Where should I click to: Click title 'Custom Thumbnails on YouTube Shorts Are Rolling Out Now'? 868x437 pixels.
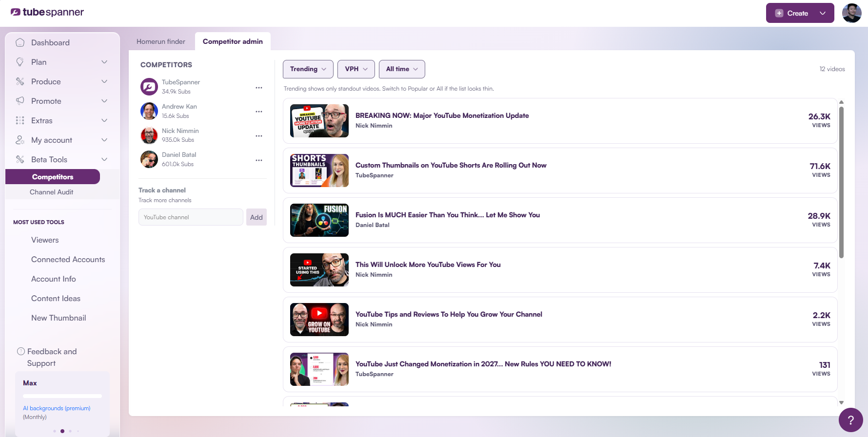tap(451, 165)
